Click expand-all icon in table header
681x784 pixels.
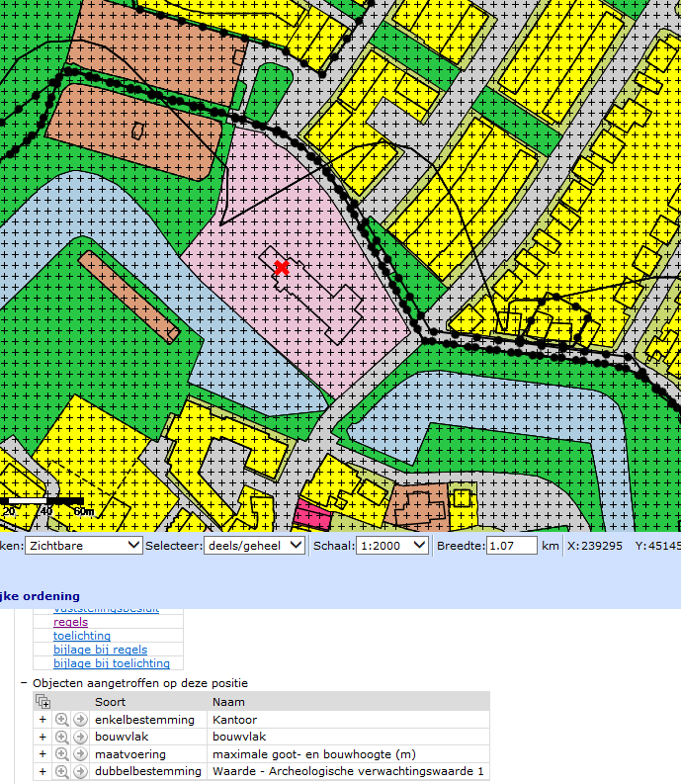tap(43, 701)
